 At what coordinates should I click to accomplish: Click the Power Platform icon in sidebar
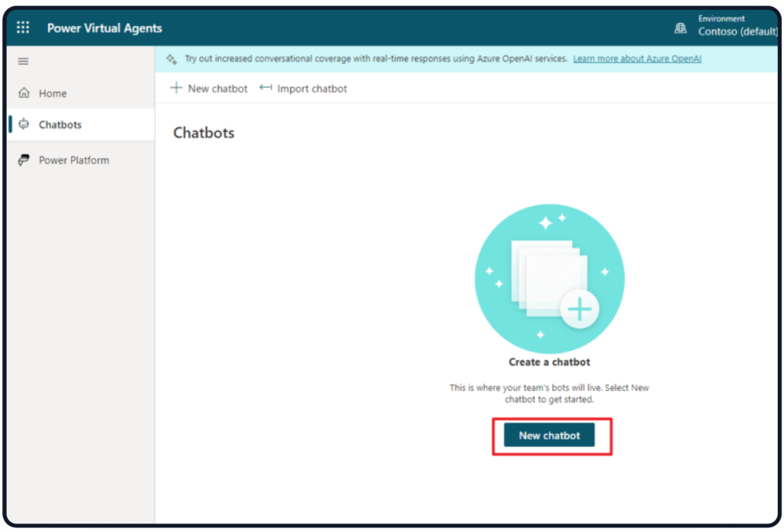coord(24,160)
